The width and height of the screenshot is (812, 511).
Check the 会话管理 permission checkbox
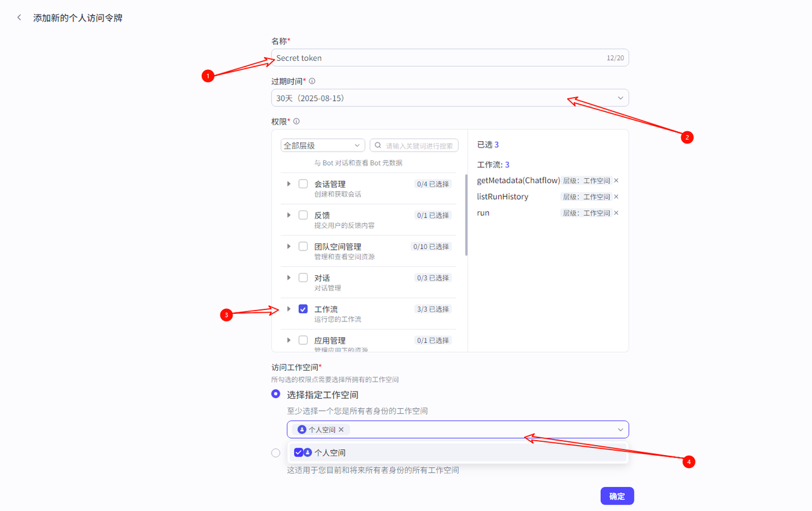pos(303,184)
